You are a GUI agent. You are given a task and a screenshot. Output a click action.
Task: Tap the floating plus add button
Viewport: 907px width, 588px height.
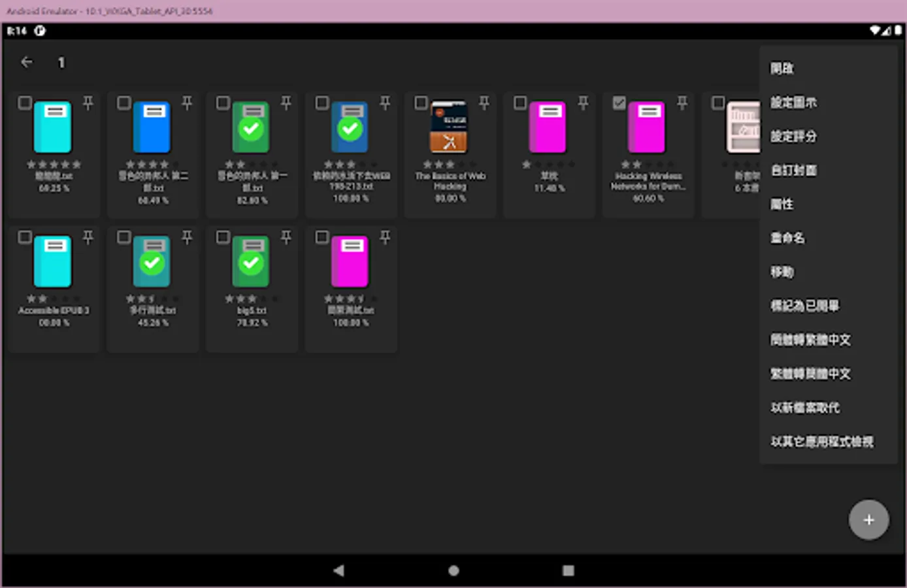tap(868, 520)
